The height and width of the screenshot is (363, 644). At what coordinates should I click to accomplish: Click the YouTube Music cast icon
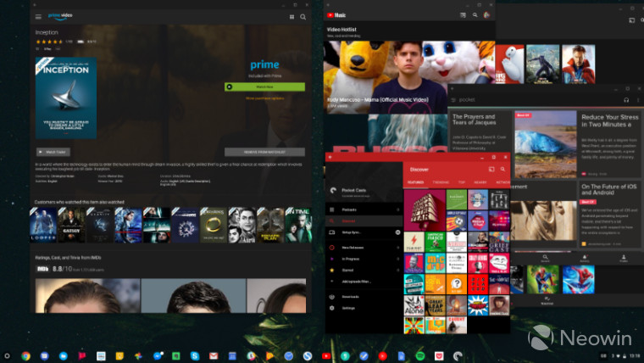coord(463,14)
